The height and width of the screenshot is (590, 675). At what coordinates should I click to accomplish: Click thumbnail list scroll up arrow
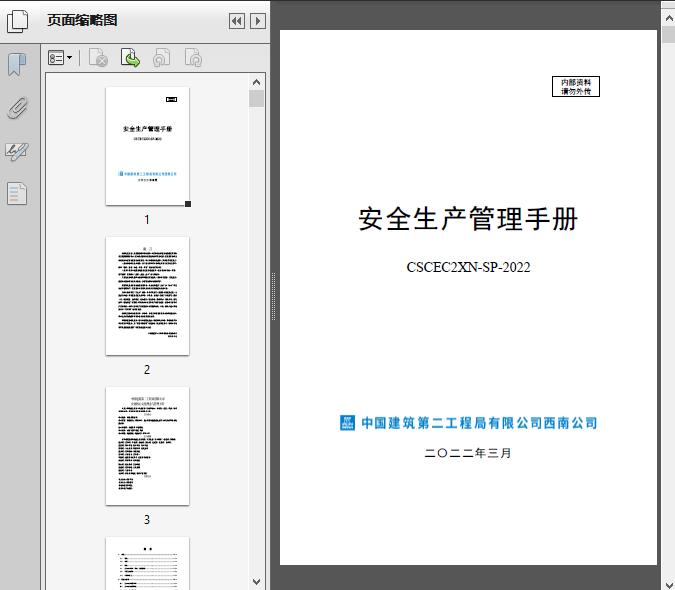click(257, 82)
